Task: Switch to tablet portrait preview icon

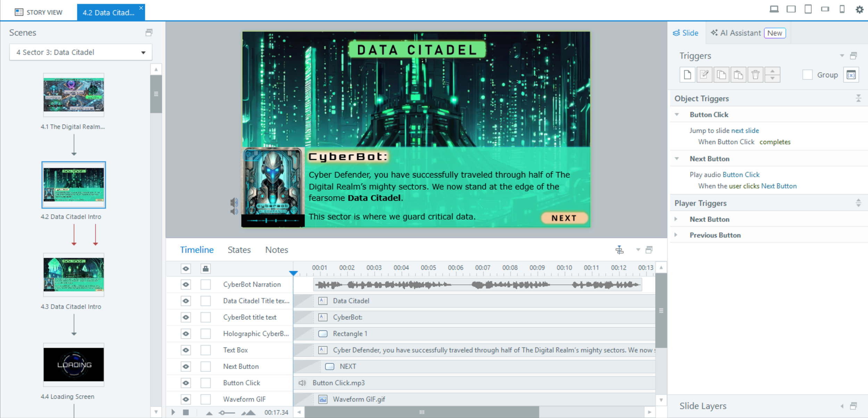Action: coord(808,9)
